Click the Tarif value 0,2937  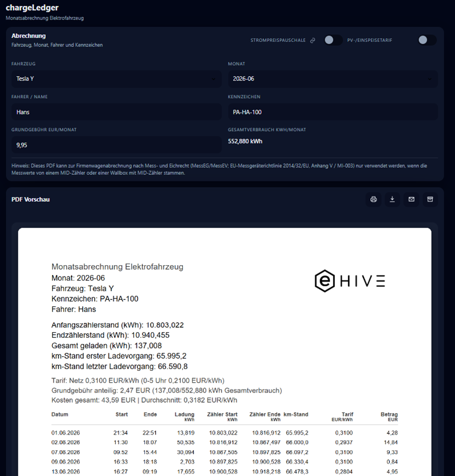tap(344, 443)
